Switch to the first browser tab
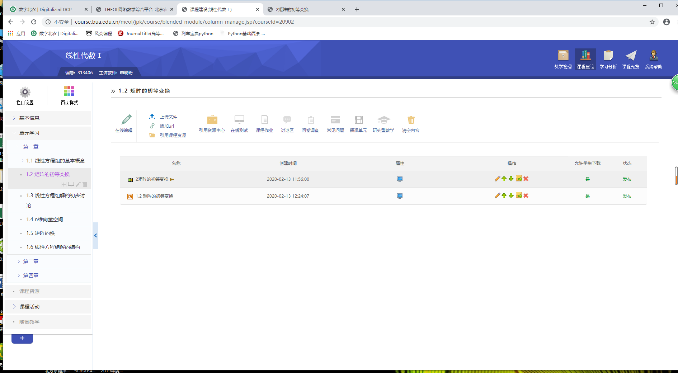The width and height of the screenshot is (678, 373). (x=48, y=9)
